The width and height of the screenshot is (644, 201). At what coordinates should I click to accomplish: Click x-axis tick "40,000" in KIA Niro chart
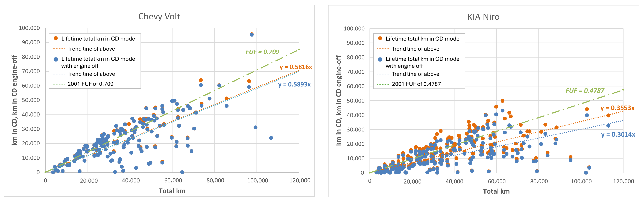pyautogui.click(x=455, y=181)
